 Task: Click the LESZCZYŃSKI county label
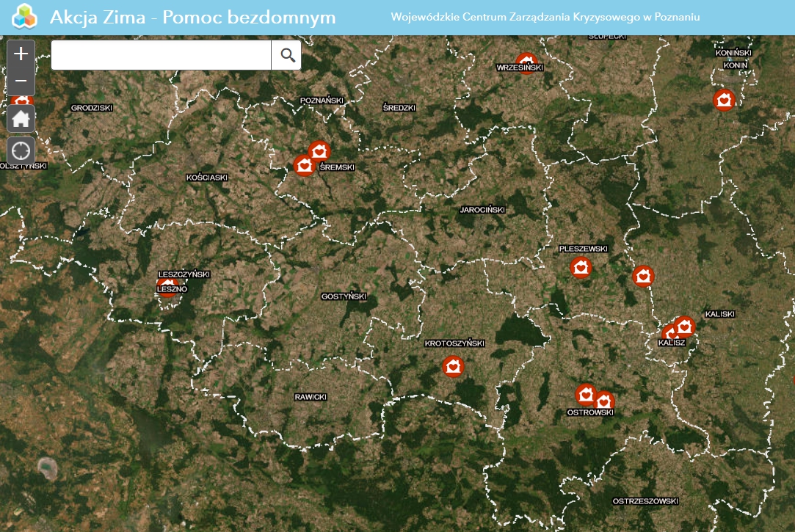click(x=184, y=274)
